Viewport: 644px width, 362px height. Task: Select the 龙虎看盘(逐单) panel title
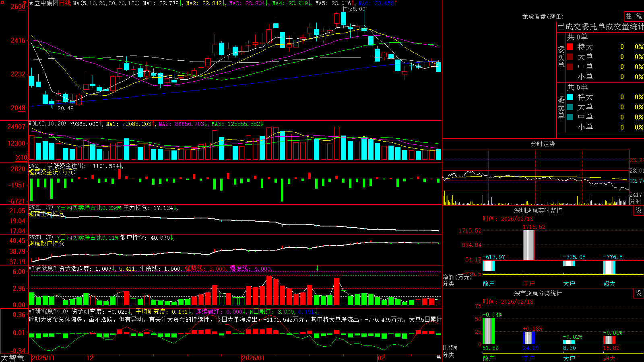543,16
